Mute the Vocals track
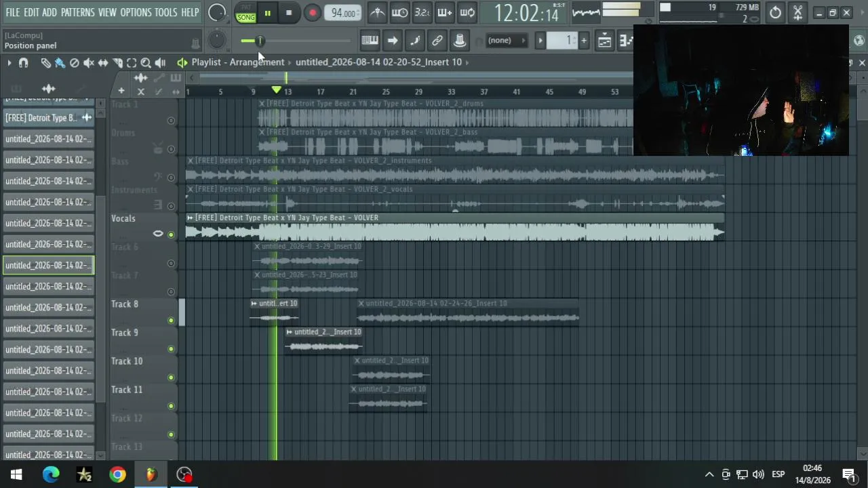This screenshot has height=488, width=868. click(171, 235)
